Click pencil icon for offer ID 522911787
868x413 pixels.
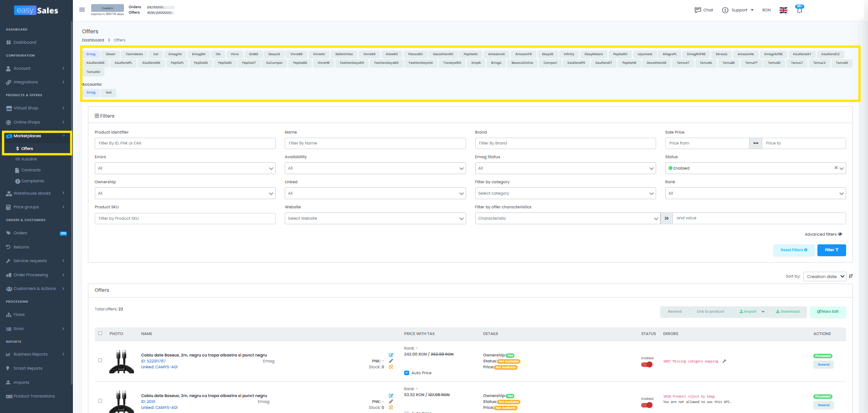coord(391,361)
